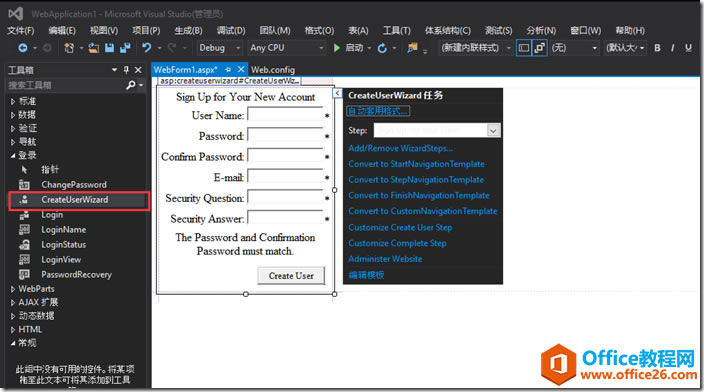Toggle underline formatting U icon
The image size is (704, 392).
(688, 48)
